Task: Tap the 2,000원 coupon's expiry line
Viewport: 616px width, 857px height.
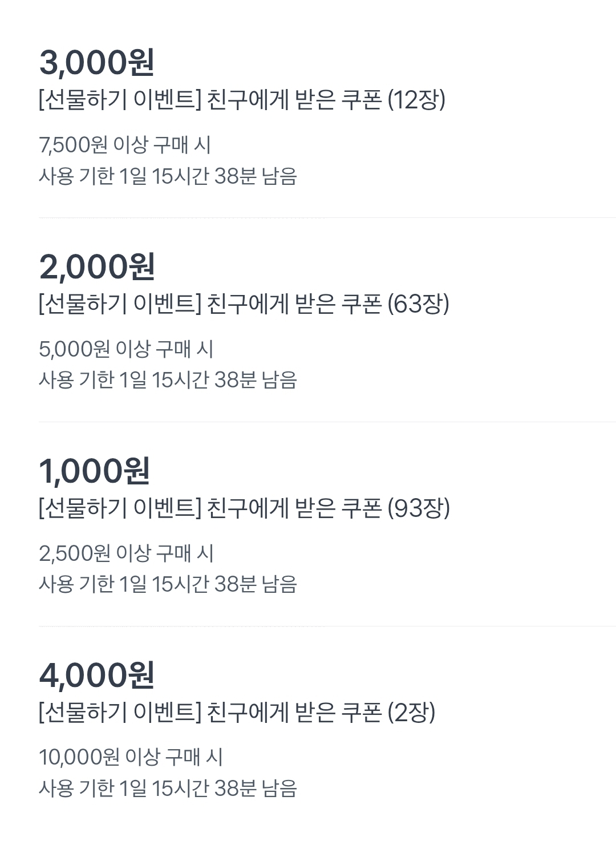Action: (x=168, y=380)
